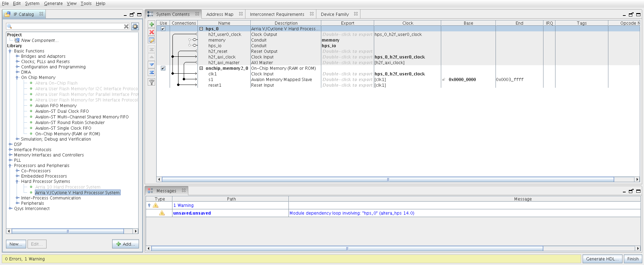This screenshot has height=265, width=644.
Task: Close the IP Catalog tab
Action: pyautogui.click(x=41, y=14)
